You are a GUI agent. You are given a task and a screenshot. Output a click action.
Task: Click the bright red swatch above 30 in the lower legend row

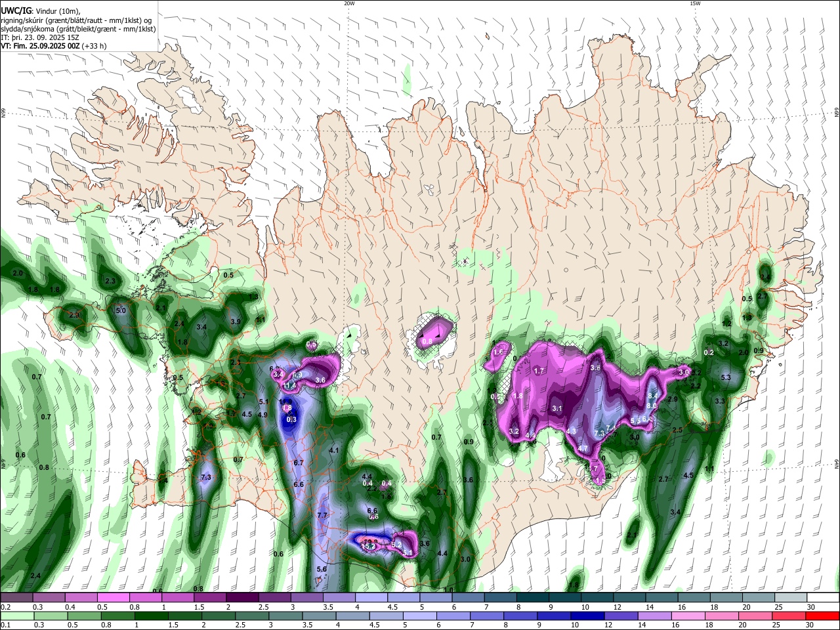tap(824, 616)
